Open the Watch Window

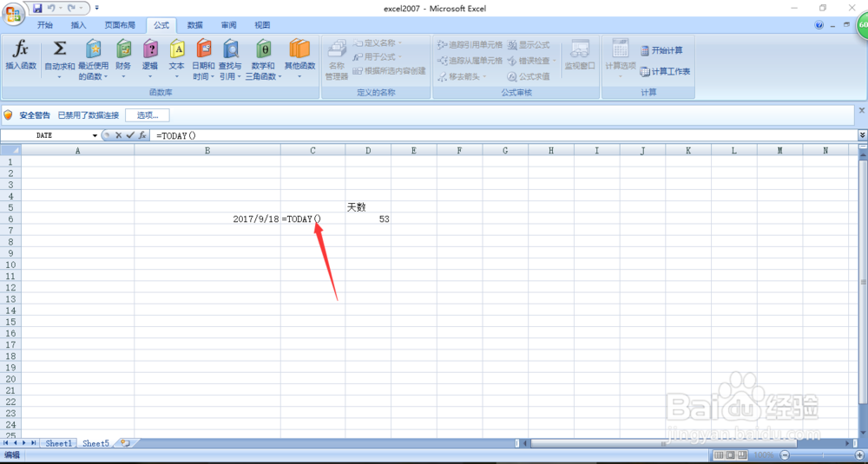(580, 55)
